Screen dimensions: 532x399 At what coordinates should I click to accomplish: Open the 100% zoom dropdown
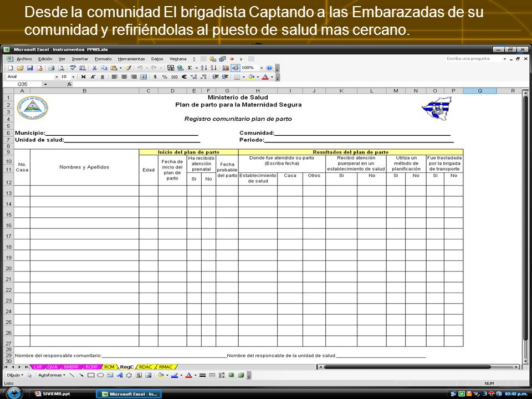[x=261, y=68]
